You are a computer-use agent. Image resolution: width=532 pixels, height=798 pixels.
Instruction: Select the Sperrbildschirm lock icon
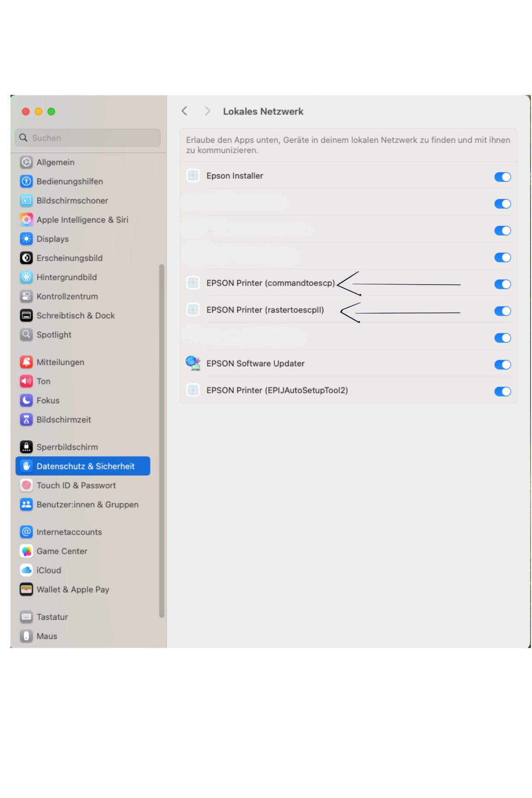(27, 447)
